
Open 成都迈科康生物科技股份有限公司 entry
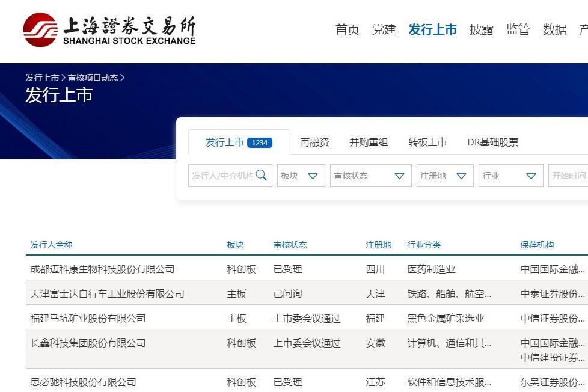[x=102, y=269]
